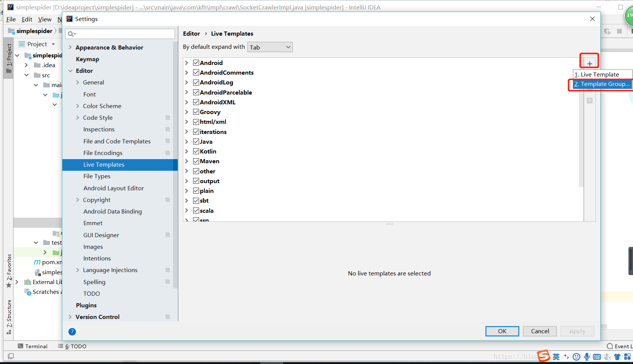Uncheck the iterations template group
Viewport: 633px width, 364px height.
click(196, 132)
